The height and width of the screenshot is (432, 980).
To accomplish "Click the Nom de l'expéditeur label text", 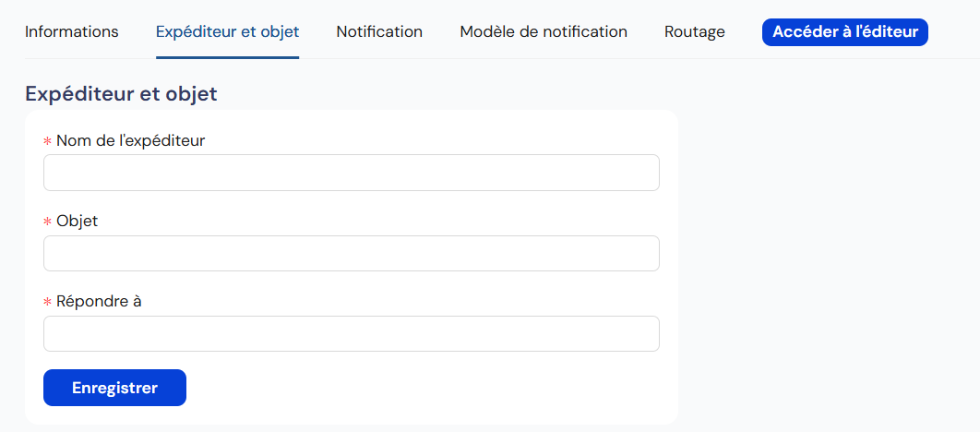I will [x=130, y=141].
